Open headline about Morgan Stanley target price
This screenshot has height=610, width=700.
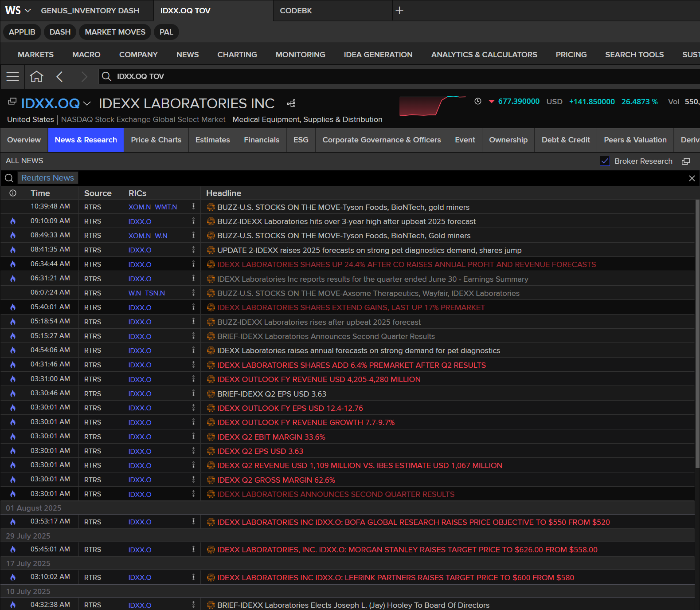407,550
